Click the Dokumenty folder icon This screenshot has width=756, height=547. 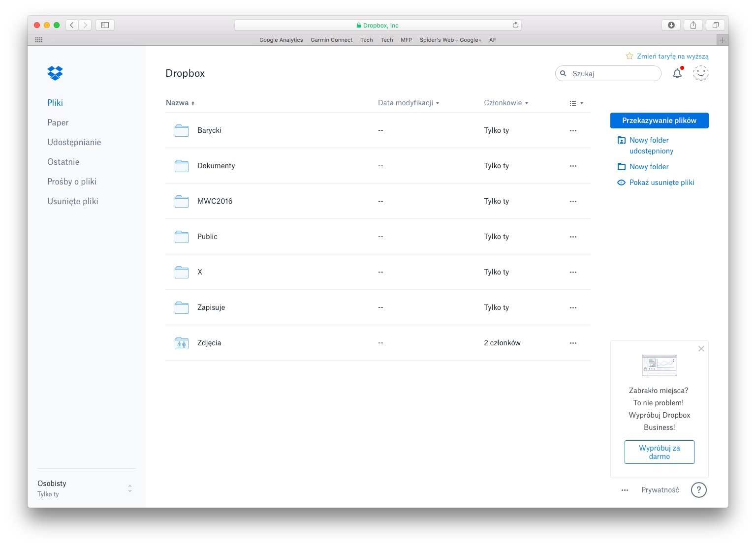coord(182,166)
